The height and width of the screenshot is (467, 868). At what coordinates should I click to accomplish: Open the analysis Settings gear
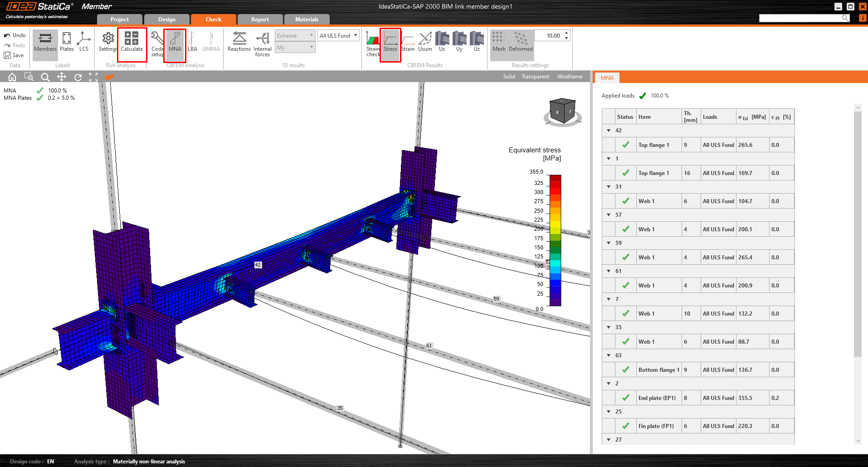[x=108, y=42]
